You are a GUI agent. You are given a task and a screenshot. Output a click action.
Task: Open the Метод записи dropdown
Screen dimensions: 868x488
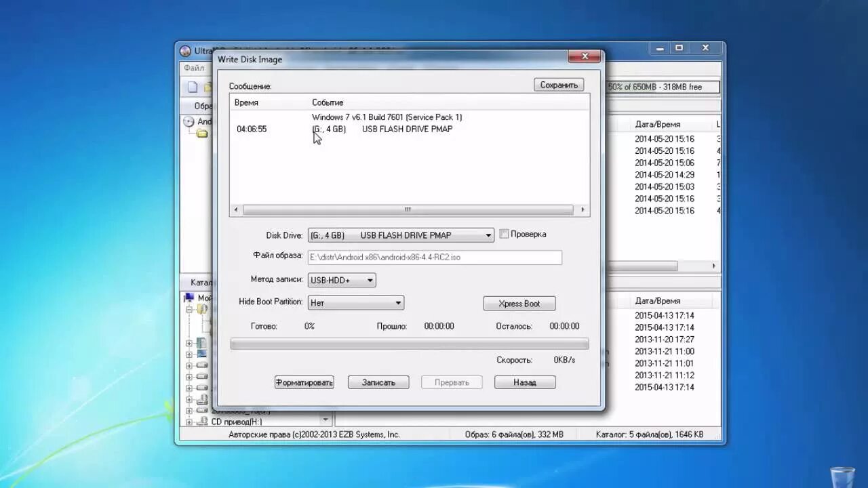pos(370,280)
